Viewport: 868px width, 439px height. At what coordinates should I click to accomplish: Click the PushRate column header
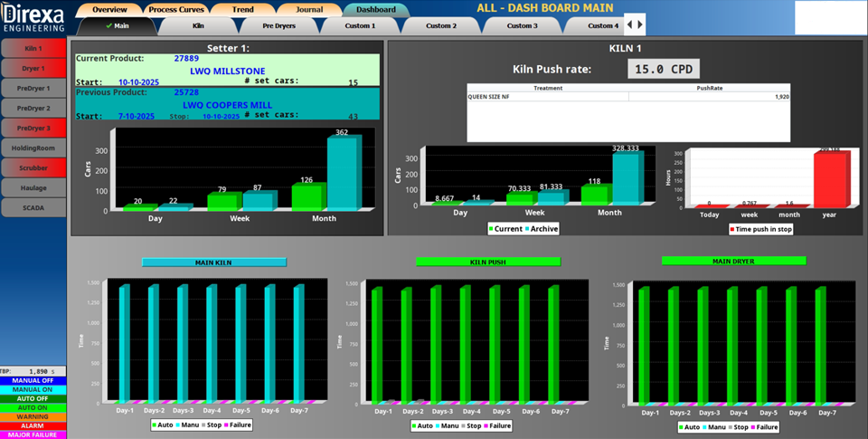pyautogui.click(x=709, y=88)
